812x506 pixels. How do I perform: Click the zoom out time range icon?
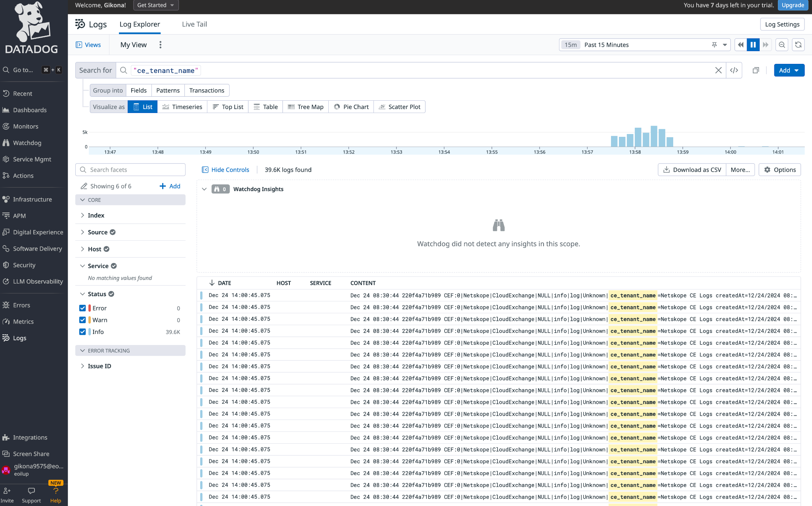[782, 45]
